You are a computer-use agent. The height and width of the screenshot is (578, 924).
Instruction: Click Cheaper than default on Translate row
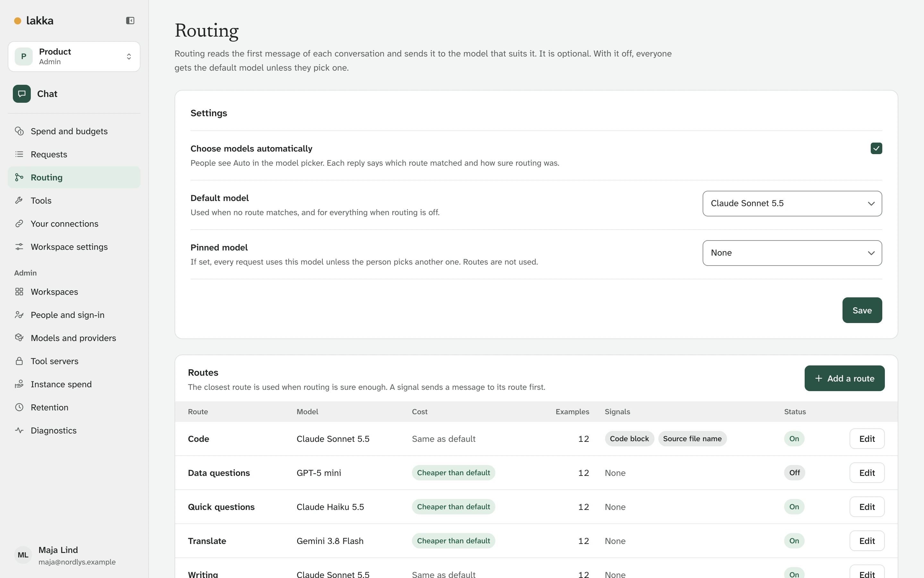tap(453, 541)
